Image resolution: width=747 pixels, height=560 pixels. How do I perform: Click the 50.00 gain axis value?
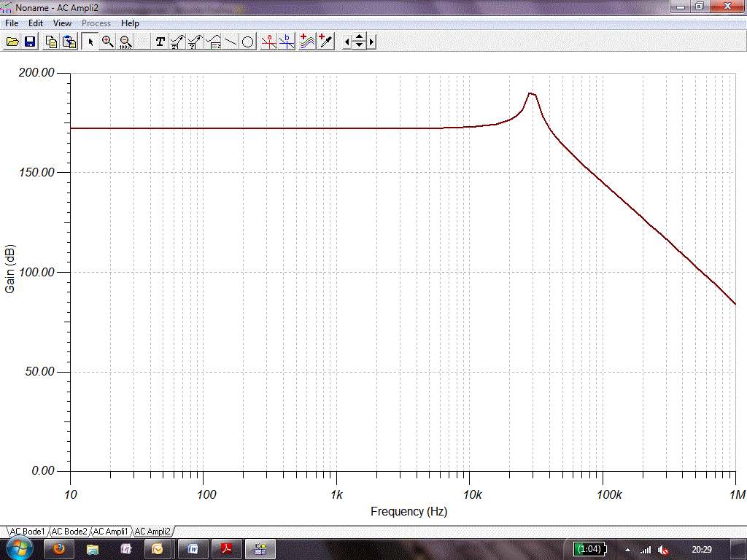39,371
